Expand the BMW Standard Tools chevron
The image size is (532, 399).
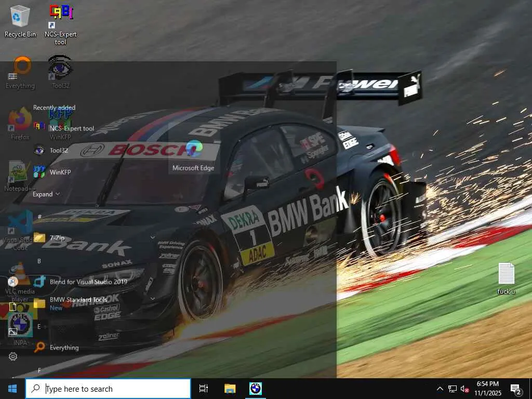pos(153,299)
